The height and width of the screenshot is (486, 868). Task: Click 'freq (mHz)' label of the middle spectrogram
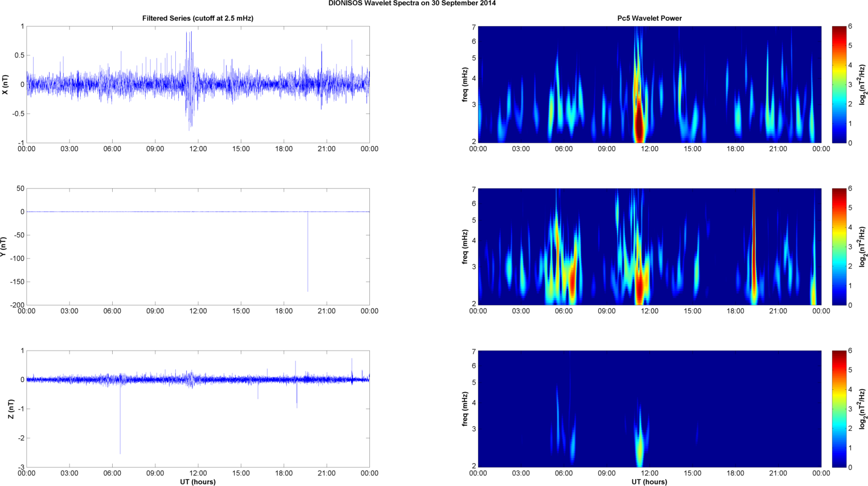point(466,247)
